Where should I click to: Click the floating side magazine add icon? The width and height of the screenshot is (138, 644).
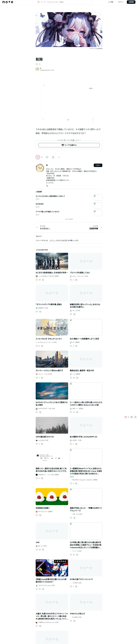pyautogui.click(x=131, y=417)
